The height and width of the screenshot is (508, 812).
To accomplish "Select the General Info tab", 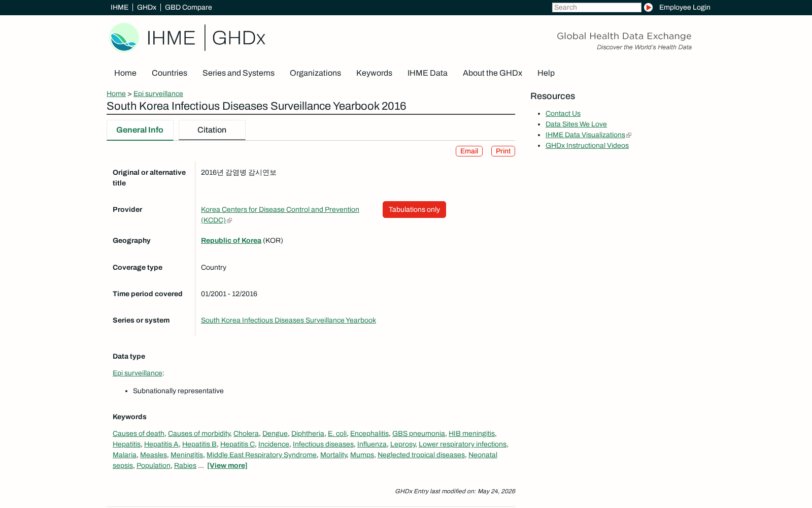I will click(140, 130).
